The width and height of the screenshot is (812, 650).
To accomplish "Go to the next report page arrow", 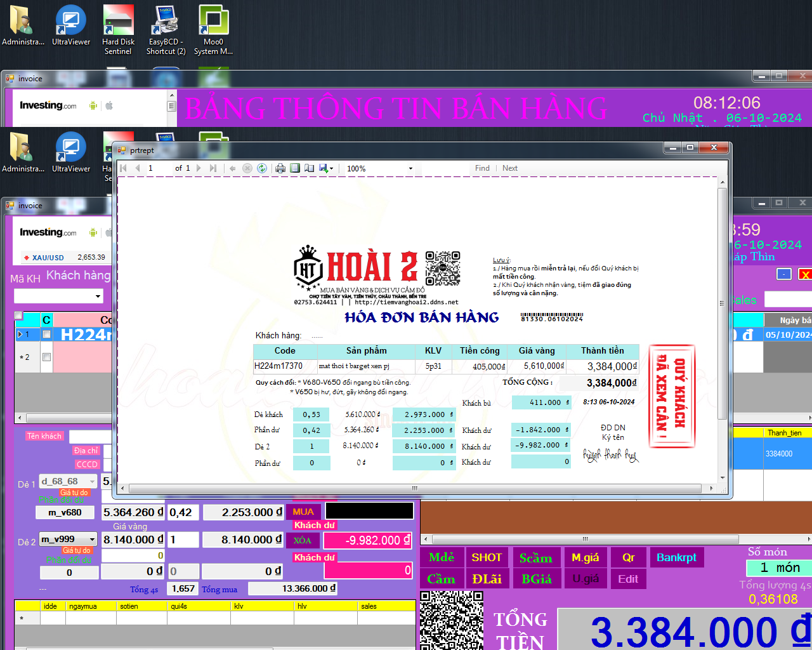I will pyautogui.click(x=199, y=168).
